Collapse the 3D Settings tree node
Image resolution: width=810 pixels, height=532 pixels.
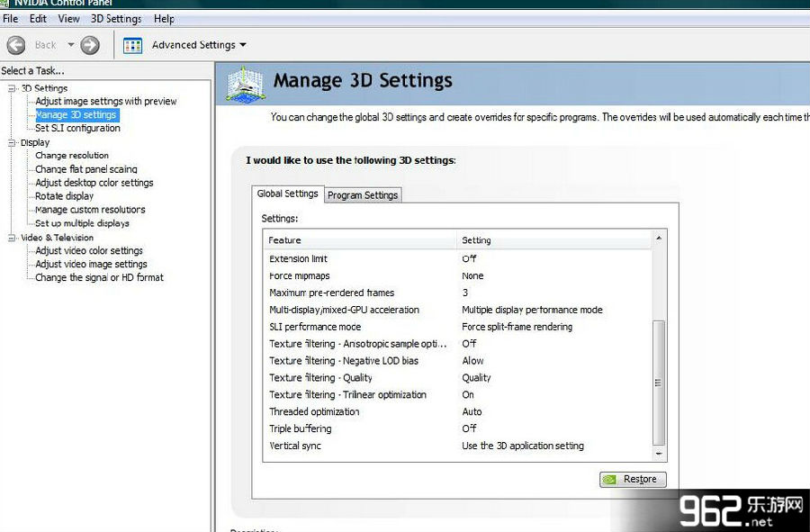(x=12, y=88)
